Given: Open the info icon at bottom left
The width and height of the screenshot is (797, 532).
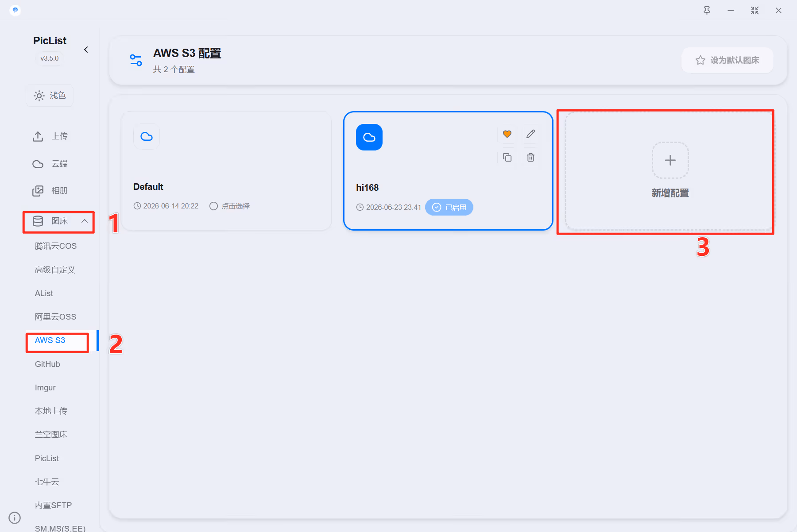Looking at the screenshot, I should 15,517.
